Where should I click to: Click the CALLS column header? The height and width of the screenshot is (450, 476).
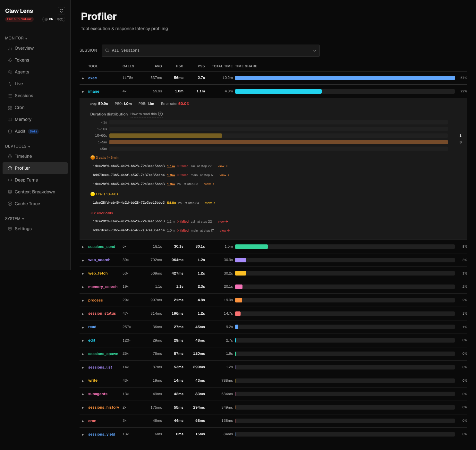coord(128,66)
